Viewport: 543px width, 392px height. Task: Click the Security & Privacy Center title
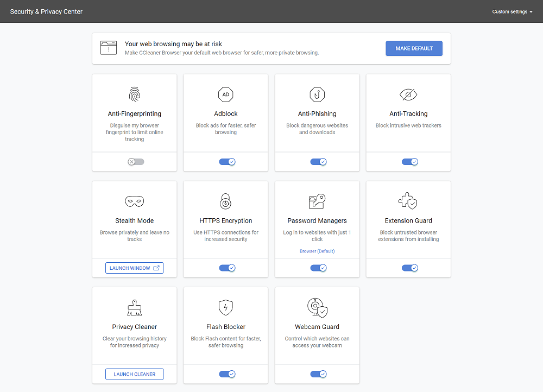tap(46, 12)
